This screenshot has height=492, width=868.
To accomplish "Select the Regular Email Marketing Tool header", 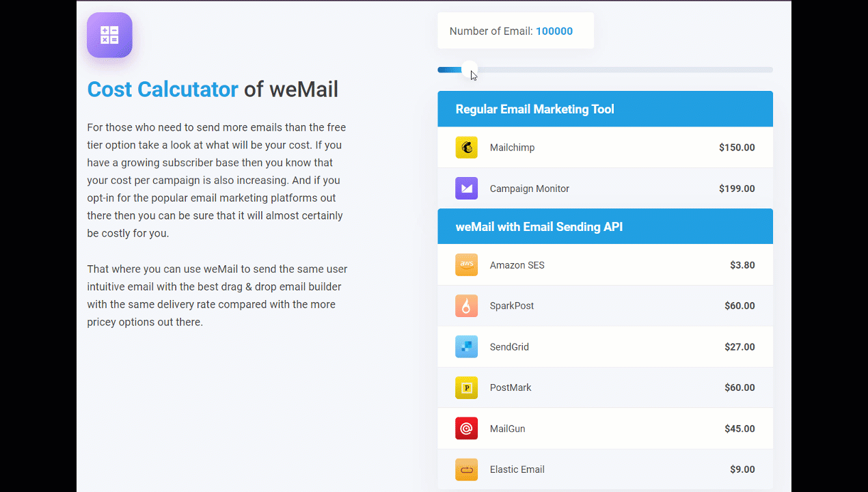I will pos(534,109).
